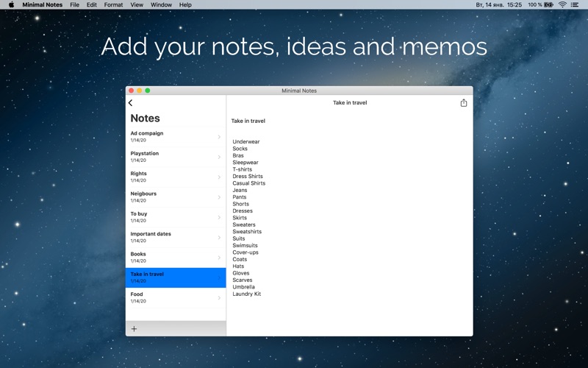Click the Casual Shirts line
The image size is (588, 368).
(249, 183)
